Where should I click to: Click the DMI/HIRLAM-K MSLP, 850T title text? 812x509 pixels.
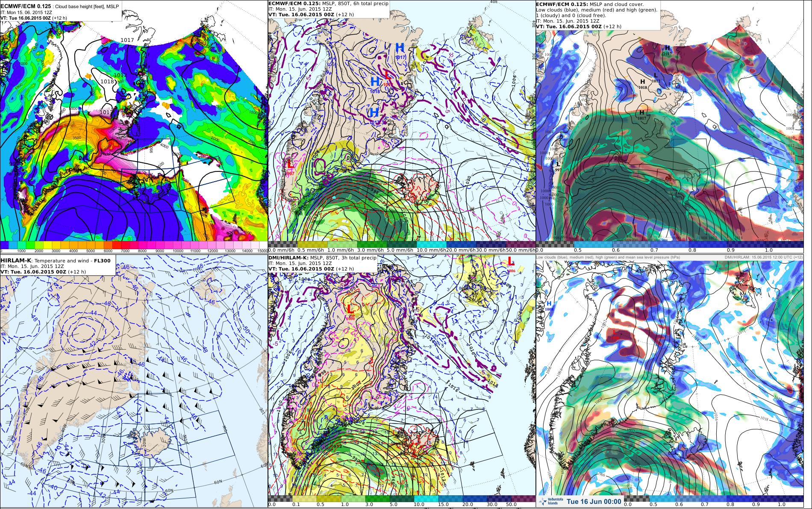pos(322,258)
